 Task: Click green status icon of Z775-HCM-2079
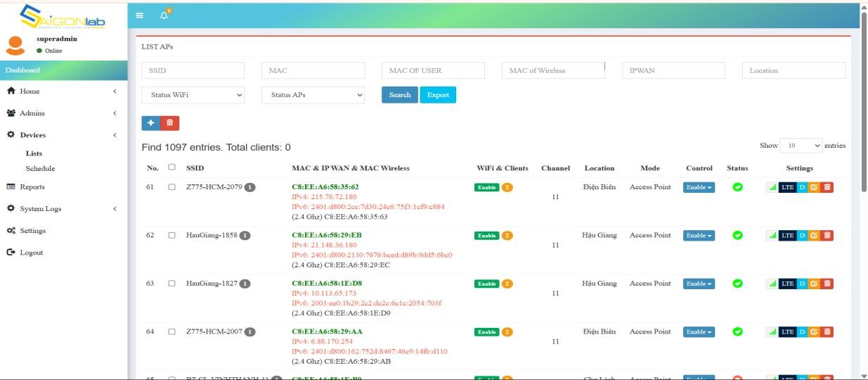(737, 187)
